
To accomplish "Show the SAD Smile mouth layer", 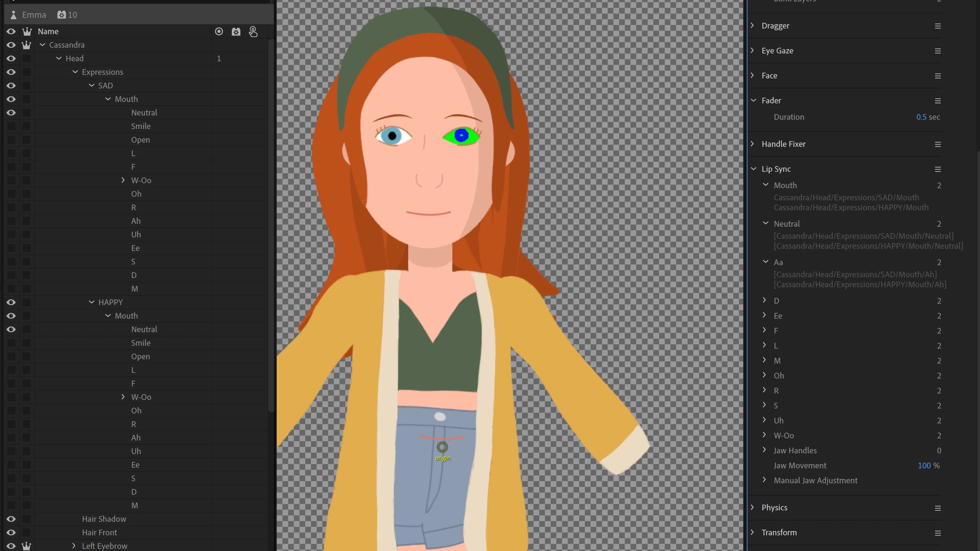I will pos(11,126).
